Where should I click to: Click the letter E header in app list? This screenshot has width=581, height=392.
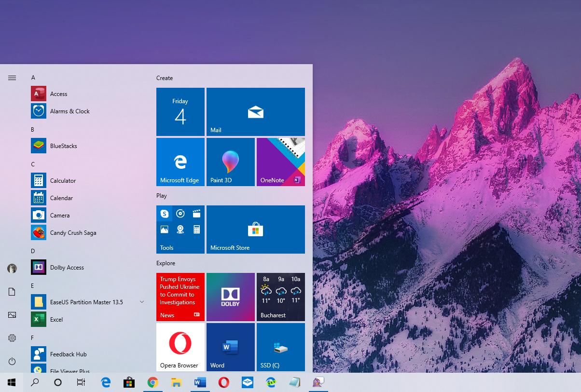point(33,286)
